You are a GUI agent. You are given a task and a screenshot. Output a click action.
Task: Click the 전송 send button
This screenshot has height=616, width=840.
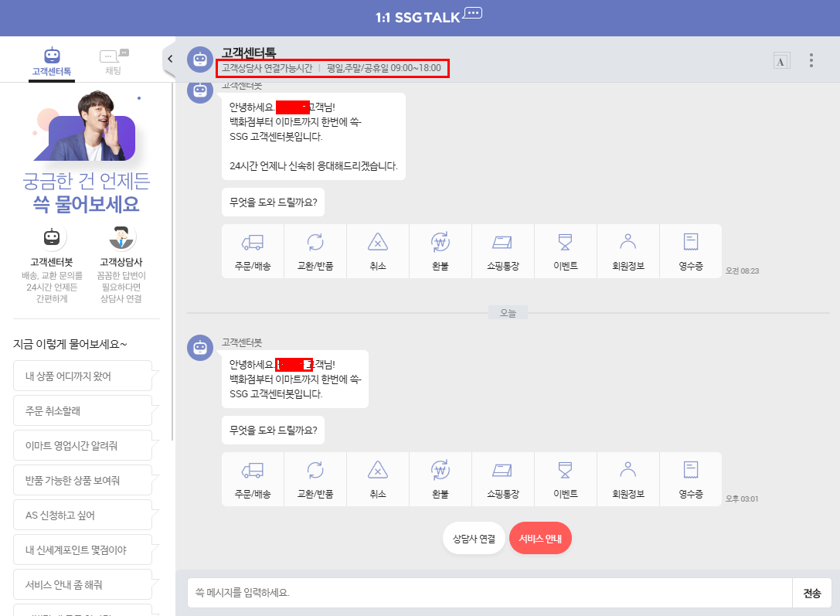click(811, 593)
